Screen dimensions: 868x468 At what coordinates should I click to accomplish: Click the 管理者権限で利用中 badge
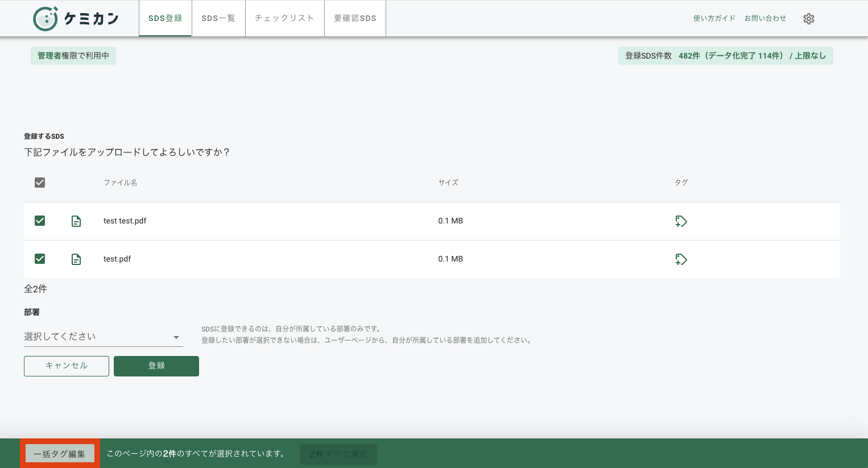pyautogui.click(x=73, y=56)
